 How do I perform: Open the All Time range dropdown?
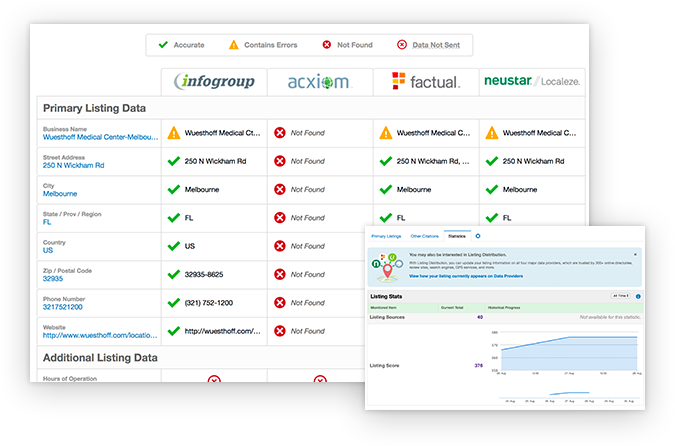pos(620,296)
